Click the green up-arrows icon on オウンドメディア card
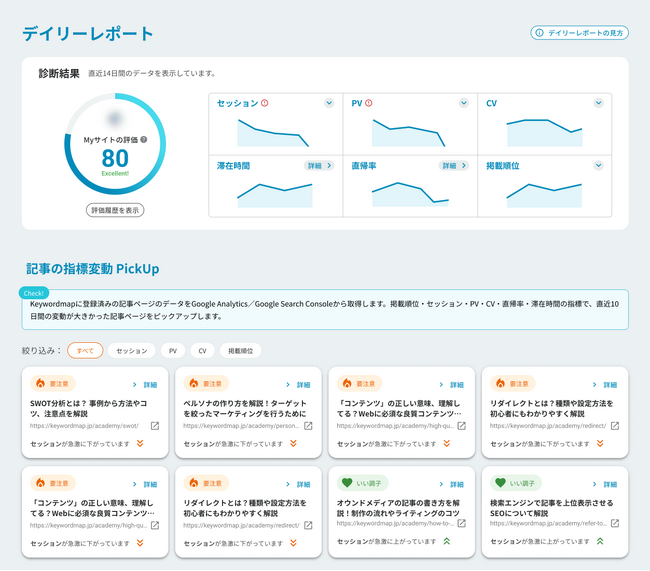 coord(447,541)
